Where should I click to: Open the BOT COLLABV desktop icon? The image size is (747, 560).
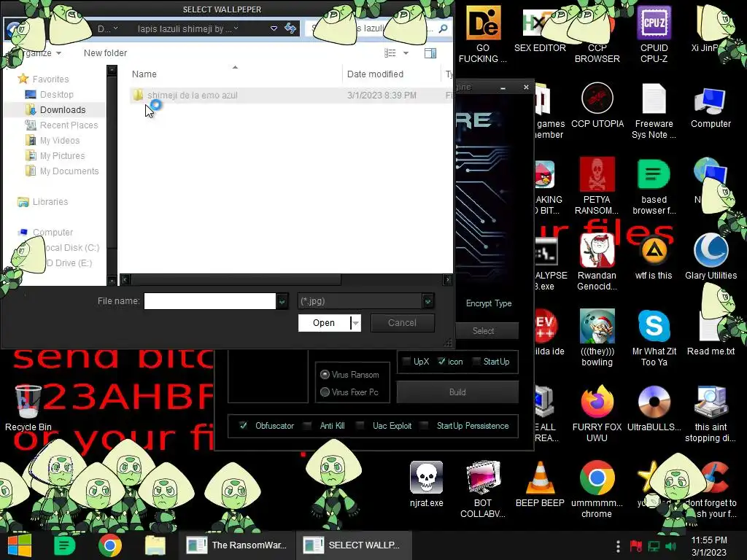[x=483, y=478]
